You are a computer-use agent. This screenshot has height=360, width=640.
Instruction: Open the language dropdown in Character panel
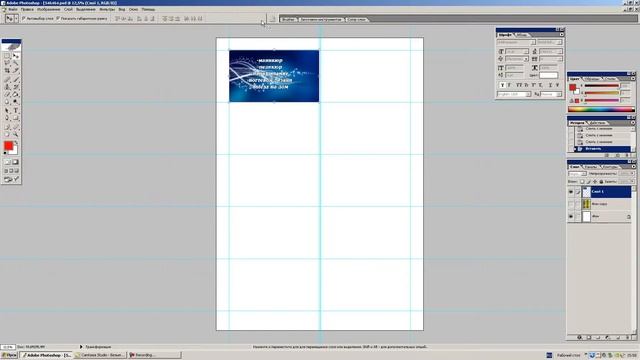pos(528,94)
